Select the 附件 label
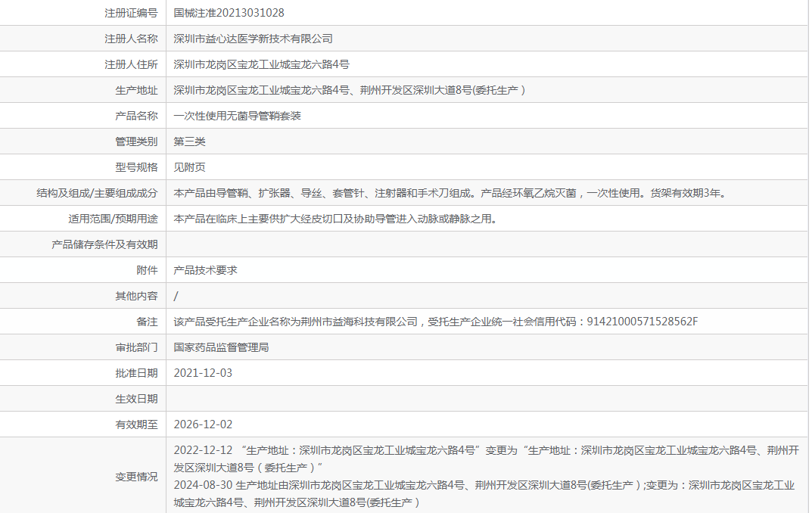The width and height of the screenshot is (812, 513). point(147,270)
